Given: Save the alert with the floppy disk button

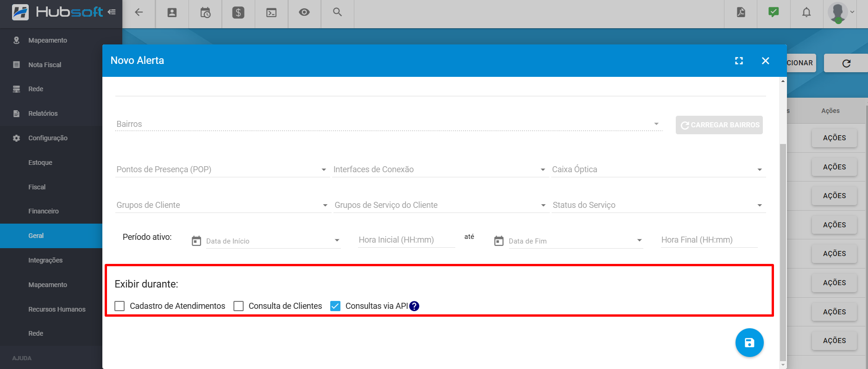Looking at the screenshot, I should pyautogui.click(x=749, y=343).
